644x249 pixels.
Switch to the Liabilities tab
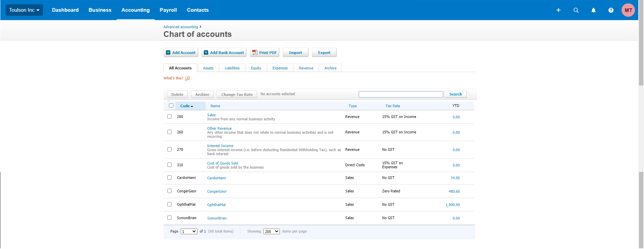[232, 68]
